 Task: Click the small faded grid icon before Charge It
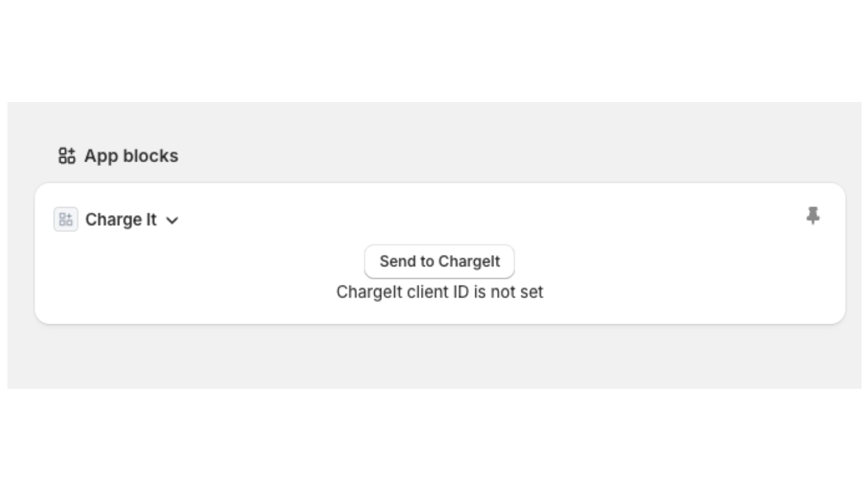(66, 220)
